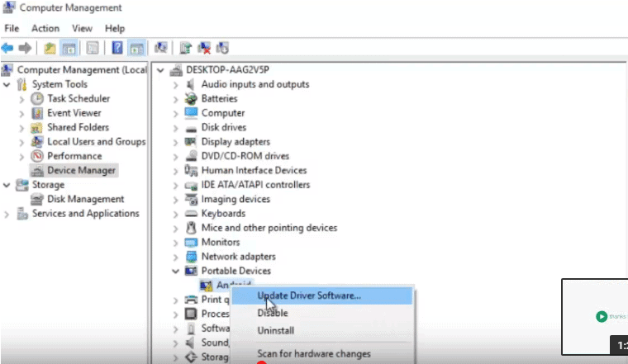Image resolution: width=628 pixels, height=364 pixels.
Task: Expand Audio inputs and outputs category
Action: click(175, 85)
